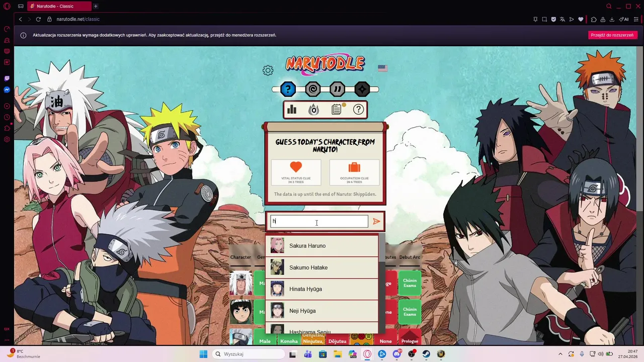The height and width of the screenshot is (362, 644).
Task: Click the Character column header
Action: tap(240, 257)
